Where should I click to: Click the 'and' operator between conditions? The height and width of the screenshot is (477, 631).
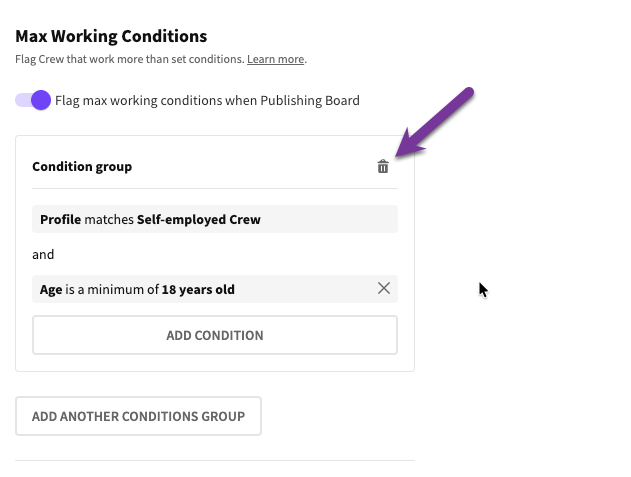[x=43, y=254]
